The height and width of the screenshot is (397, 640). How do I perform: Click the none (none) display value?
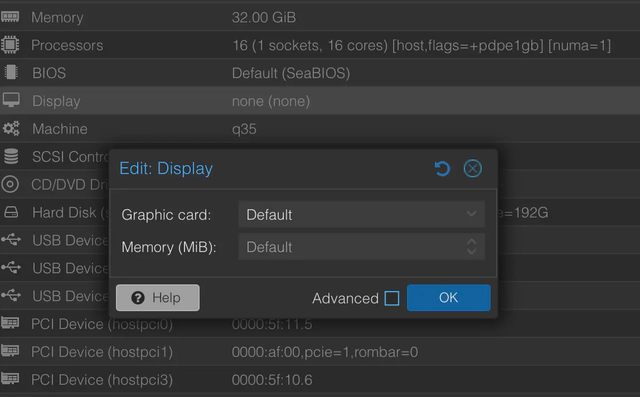271,101
